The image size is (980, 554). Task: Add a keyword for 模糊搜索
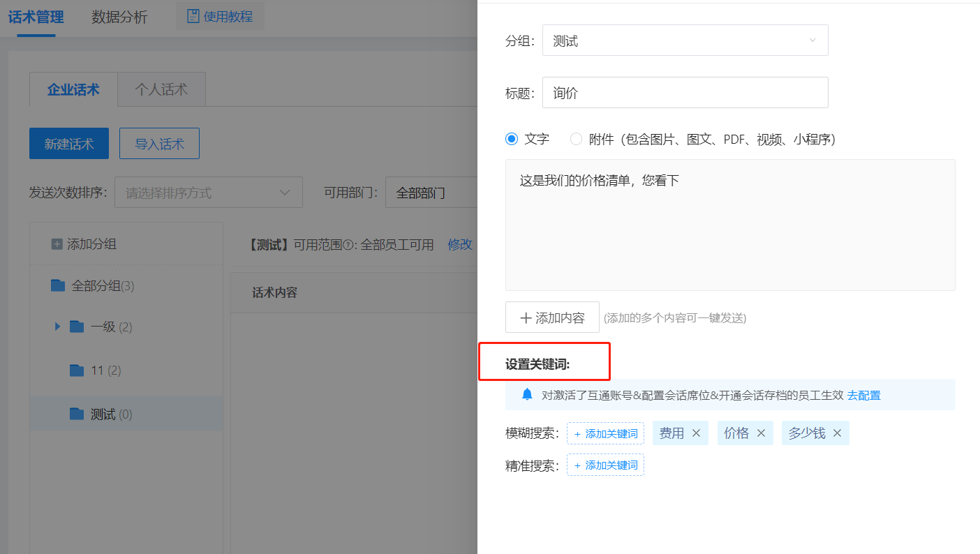pos(605,433)
